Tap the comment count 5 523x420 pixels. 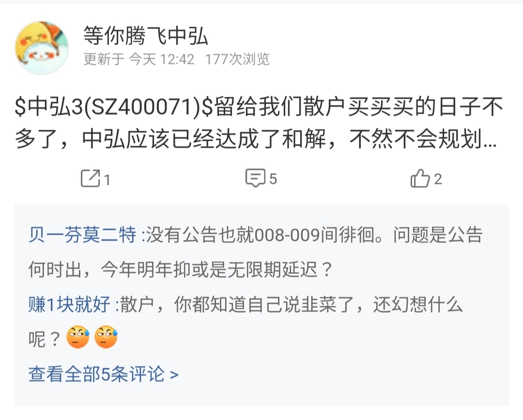pos(273,179)
